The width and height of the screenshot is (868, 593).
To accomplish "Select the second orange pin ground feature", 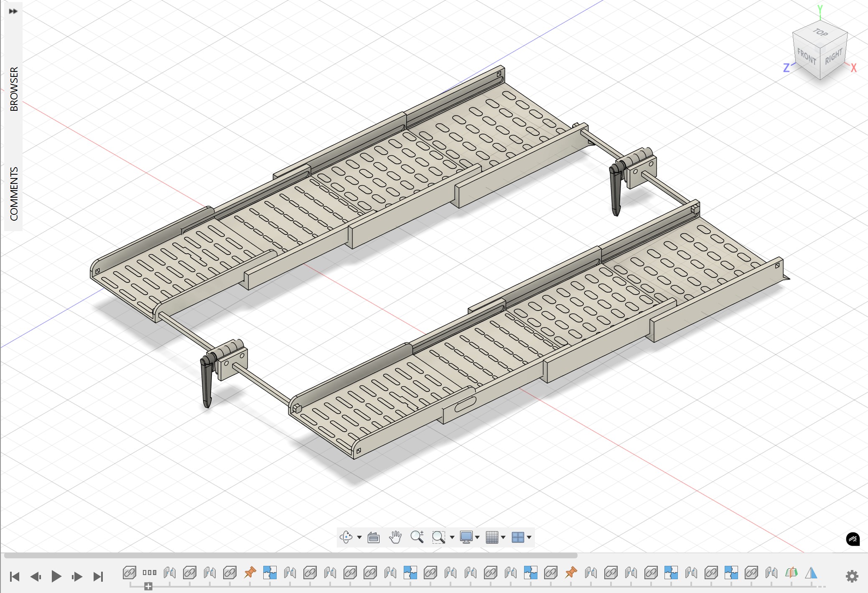I will 571,573.
